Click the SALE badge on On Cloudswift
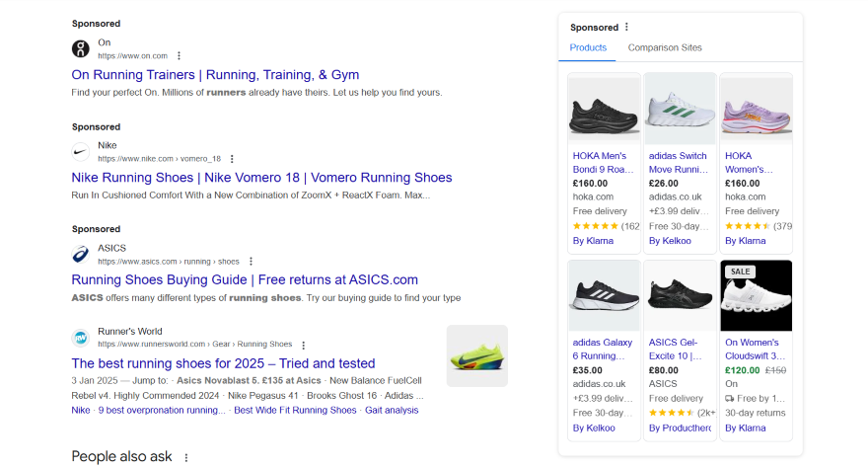Screen dimensions: 868x468 740,272
